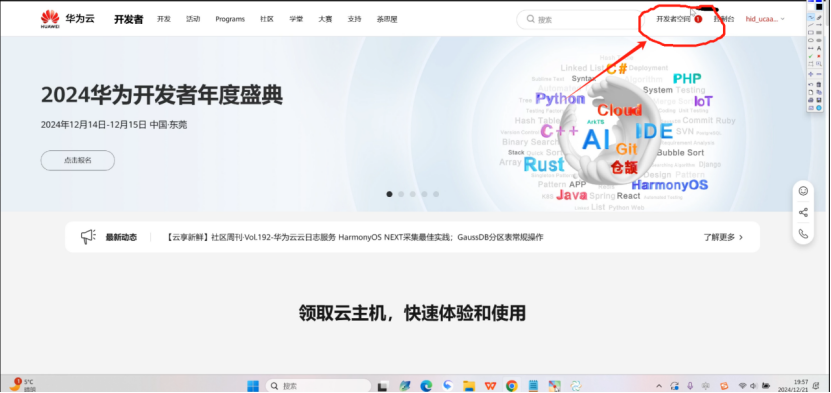The width and height of the screenshot is (831, 393).
Task: Select the freehand pen annotation tool
Action: [x=811, y=17]
